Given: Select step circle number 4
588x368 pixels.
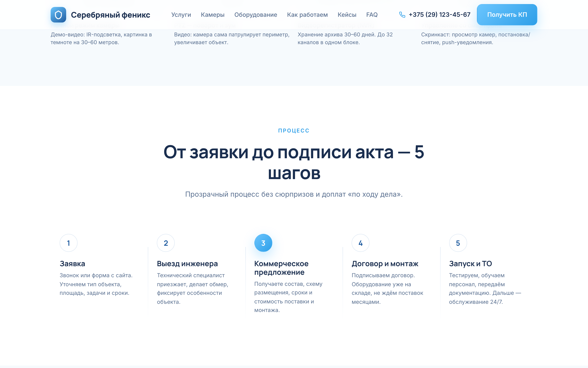Looking at the screenshot, I should (361, 243).
